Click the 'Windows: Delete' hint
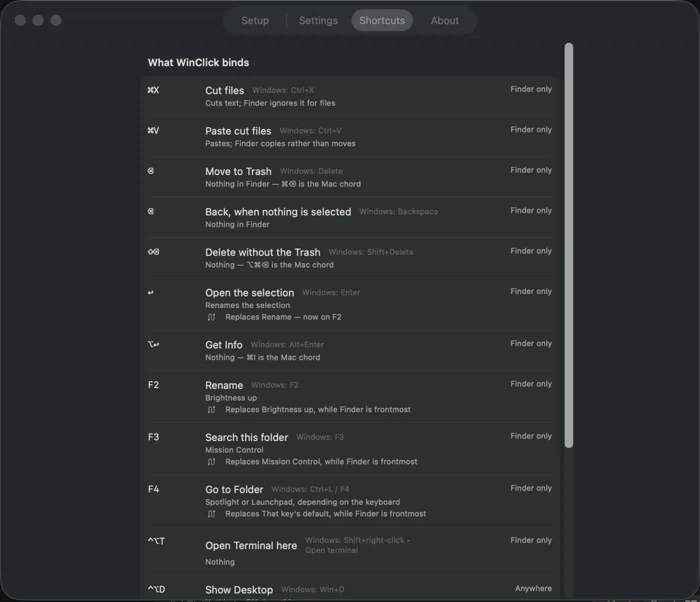 pyautogui.click(x=311, y=171)
